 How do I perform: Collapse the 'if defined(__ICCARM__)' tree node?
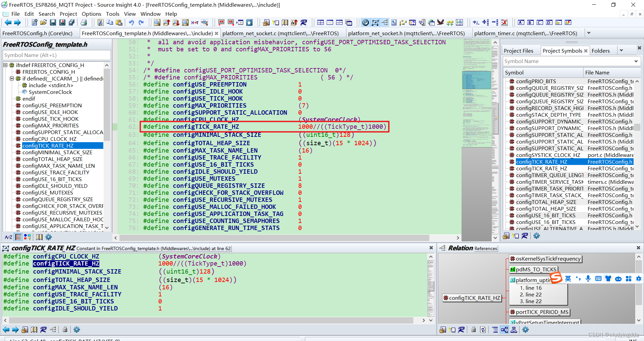coord(12,78)
